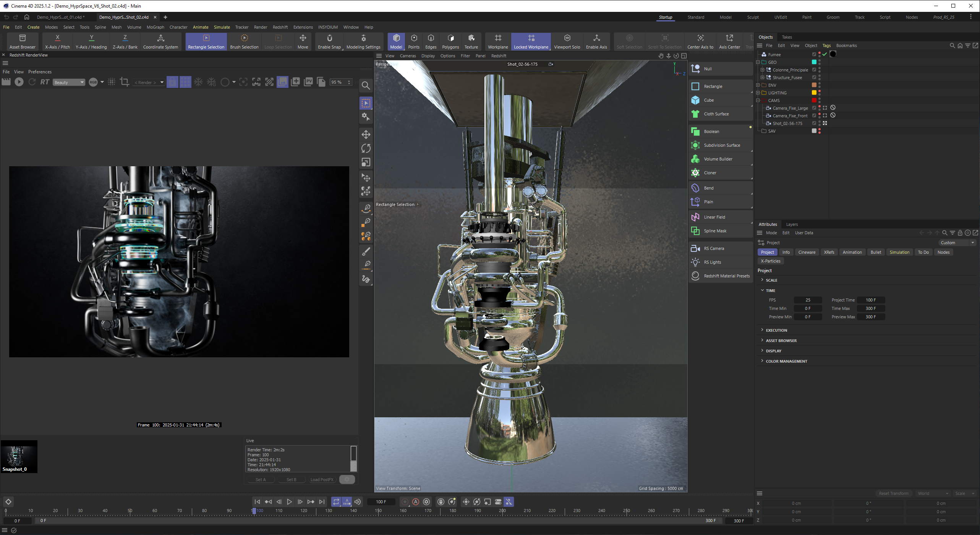Viewport: 980px width, 535px height.
Task: Click the Coordinate System tool
Action: click(160, 42)
